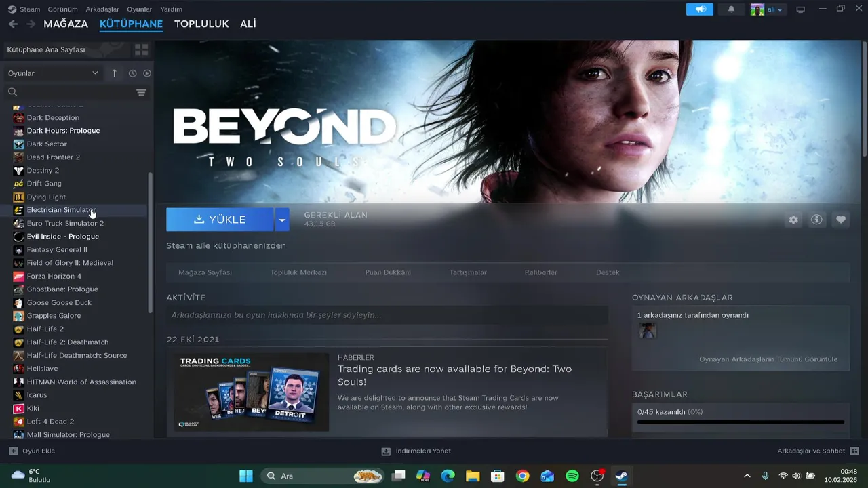868x488 pixels.
Task: Open Arkadaşlar ve Sohbet panel
Action: [818, 451]
